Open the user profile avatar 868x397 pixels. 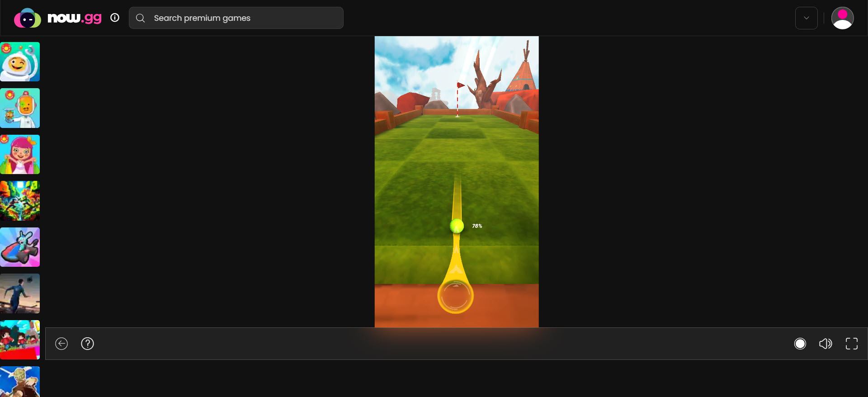click(x=842, y=18)
